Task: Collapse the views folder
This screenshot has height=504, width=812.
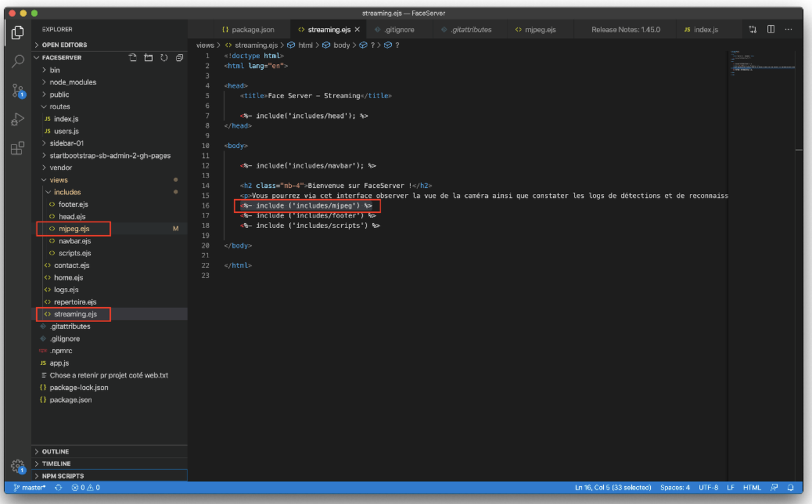Action: pyautogui.click(x=58, y=180)
